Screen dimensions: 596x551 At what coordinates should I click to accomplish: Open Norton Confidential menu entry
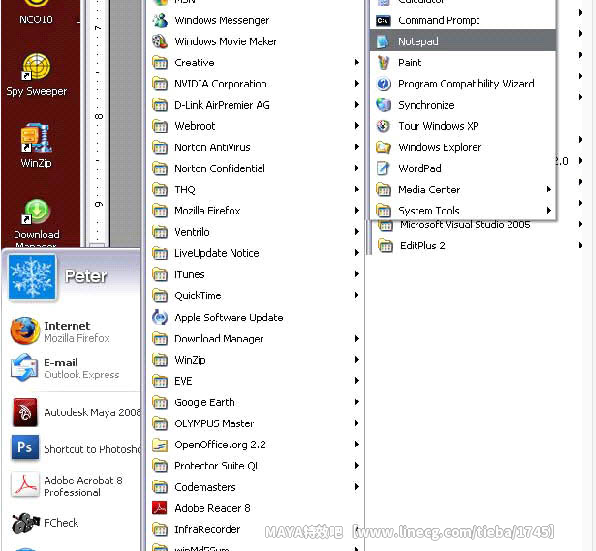pos(255,168)
